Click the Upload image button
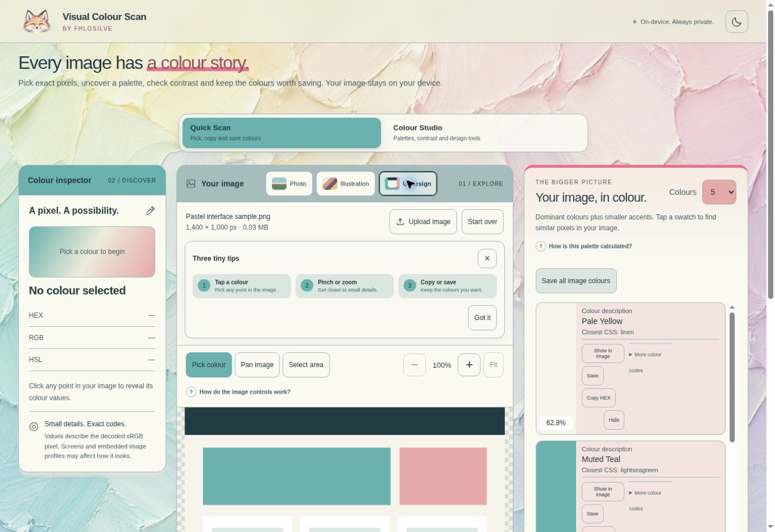 click(423, 222)
